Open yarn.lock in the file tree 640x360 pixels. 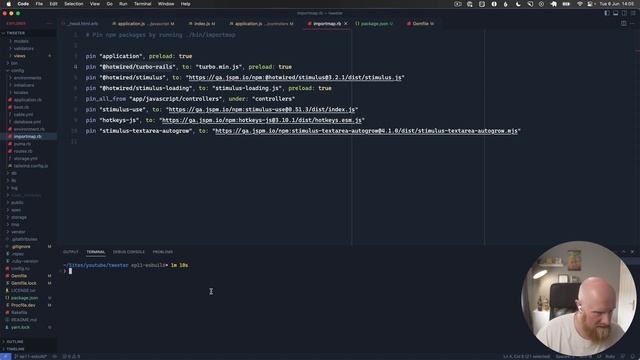click(x=20, y=327)
